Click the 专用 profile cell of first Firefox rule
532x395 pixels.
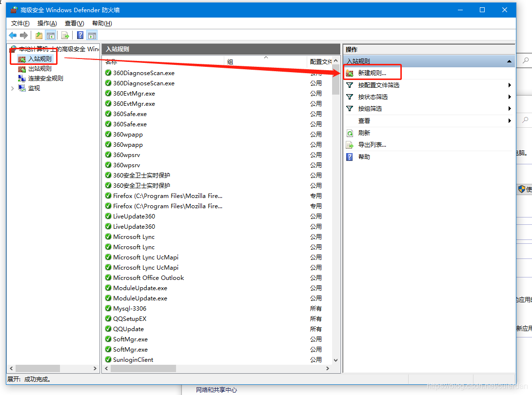point(315,196)
